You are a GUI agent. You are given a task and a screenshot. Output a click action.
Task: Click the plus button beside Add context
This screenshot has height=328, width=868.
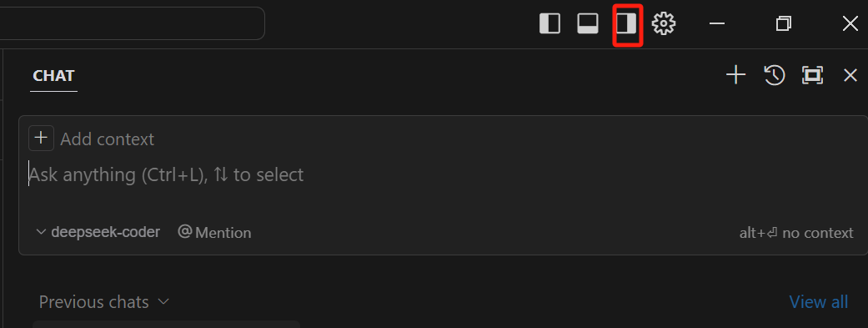point(41,139)
